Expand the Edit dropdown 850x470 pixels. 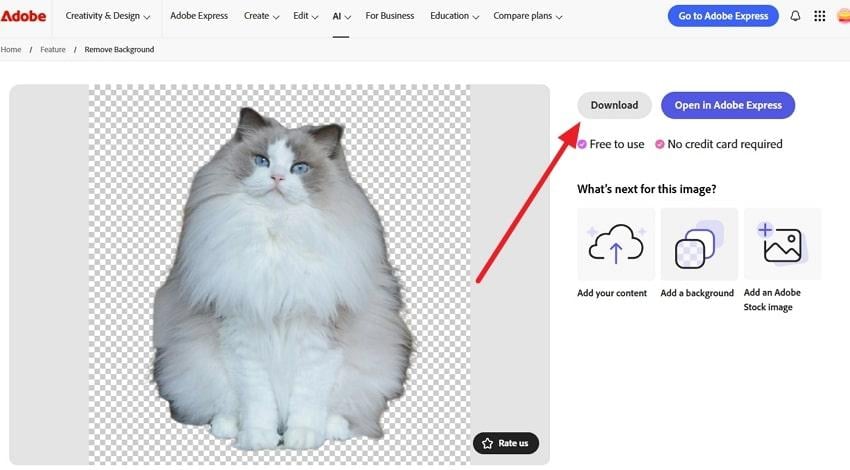coord(305,16)
